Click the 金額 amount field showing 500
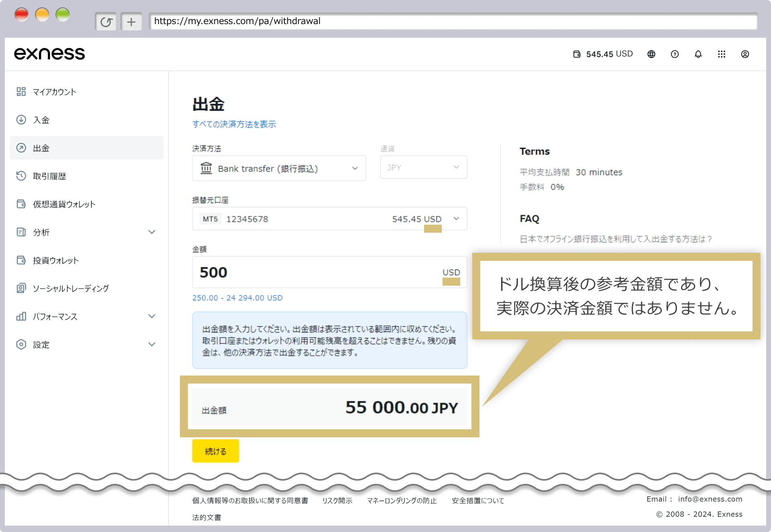The image size is (771, 532). coord(330,272)
